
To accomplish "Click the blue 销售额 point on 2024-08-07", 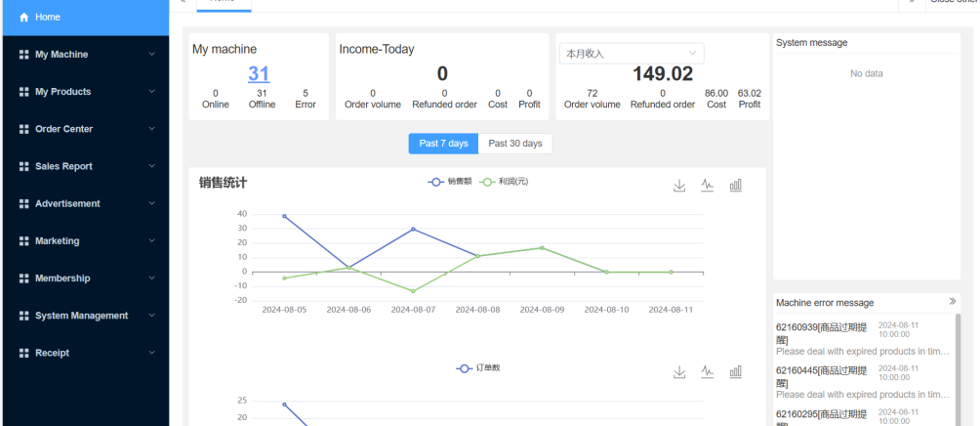I will click(x=413, y=230).
